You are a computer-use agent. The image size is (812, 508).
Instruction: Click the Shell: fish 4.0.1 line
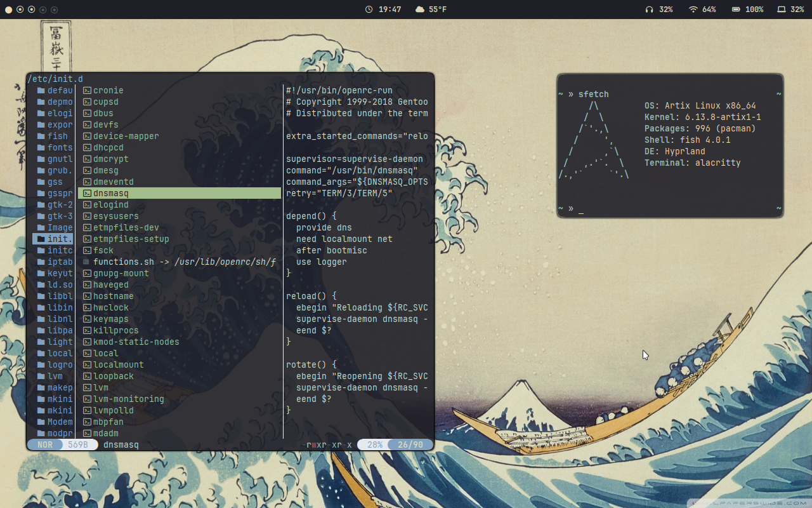(x=688, y=140)
